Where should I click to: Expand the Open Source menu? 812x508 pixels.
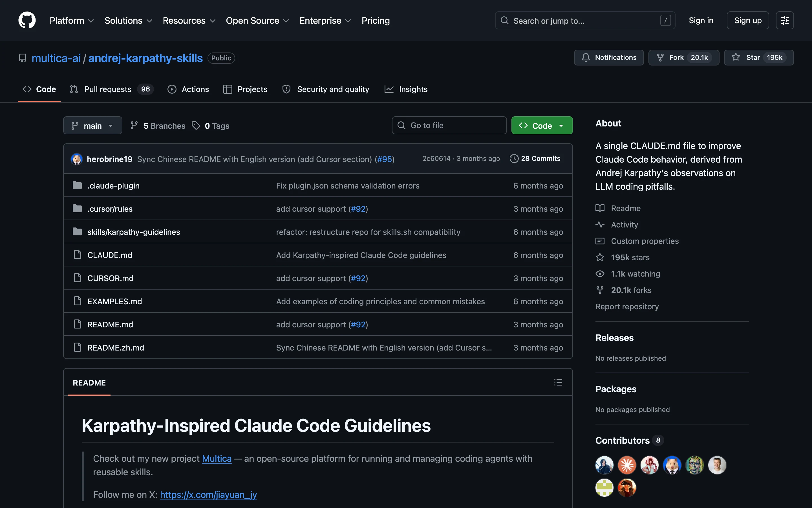coord(257,21)
